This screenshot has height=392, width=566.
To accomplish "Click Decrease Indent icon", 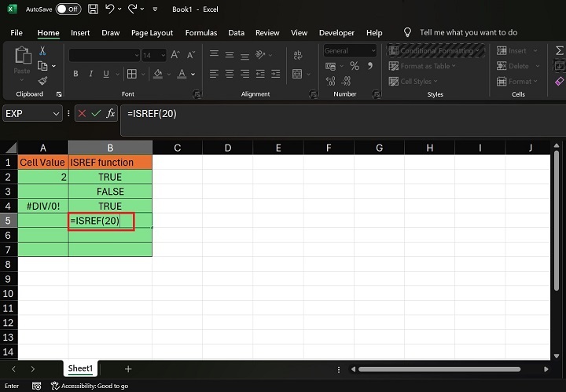I will pos(260,74).
